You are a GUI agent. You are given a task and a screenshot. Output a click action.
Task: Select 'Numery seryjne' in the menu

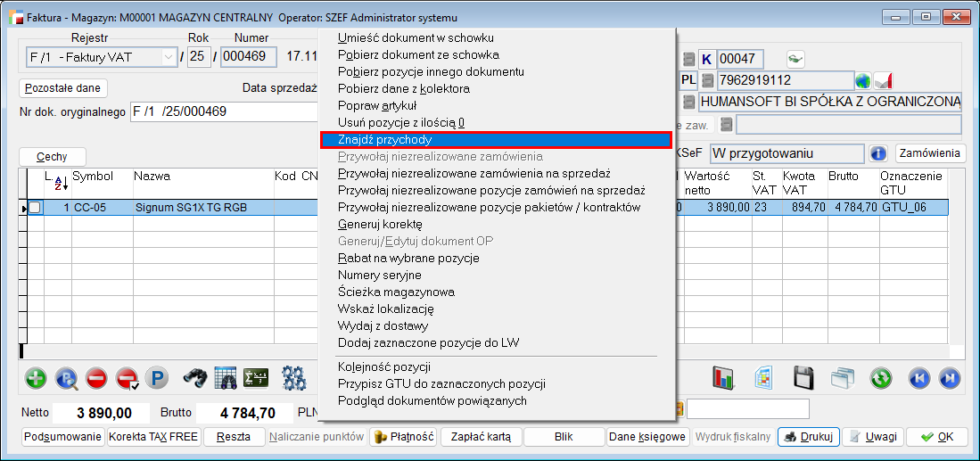[x=379, y=275]
